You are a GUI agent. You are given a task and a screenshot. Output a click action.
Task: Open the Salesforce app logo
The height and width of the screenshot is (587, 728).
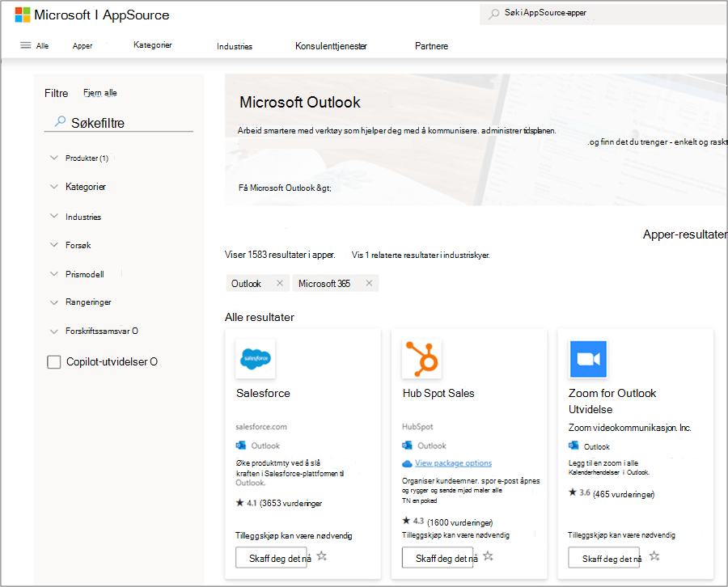pyautogui.click(x=256, y=358)
